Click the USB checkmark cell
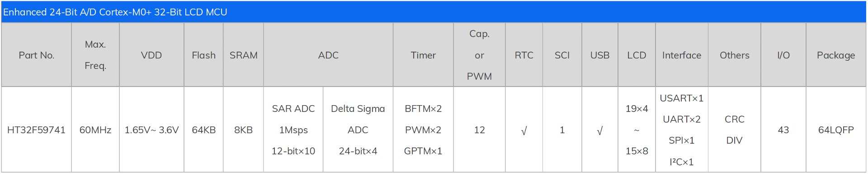Image resolution: width=868 pixels, height=174 pixels. click(x=600, y=130)
